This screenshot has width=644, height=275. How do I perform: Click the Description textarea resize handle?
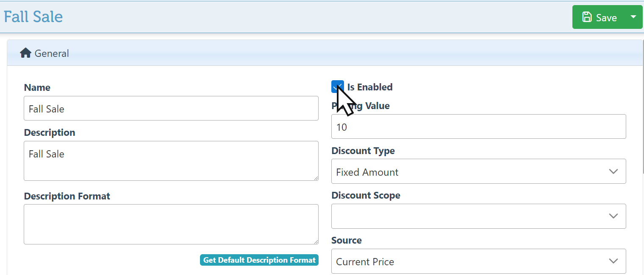pos(315,178)
